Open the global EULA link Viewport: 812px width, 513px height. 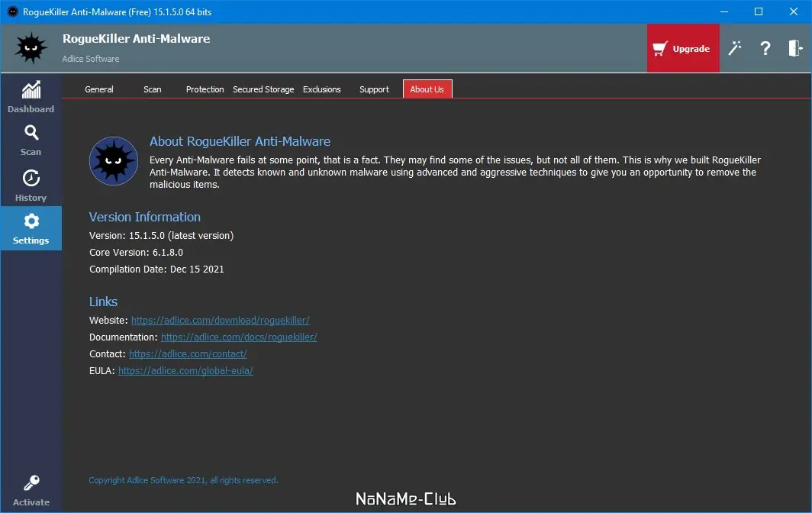(x=185, y=370)
